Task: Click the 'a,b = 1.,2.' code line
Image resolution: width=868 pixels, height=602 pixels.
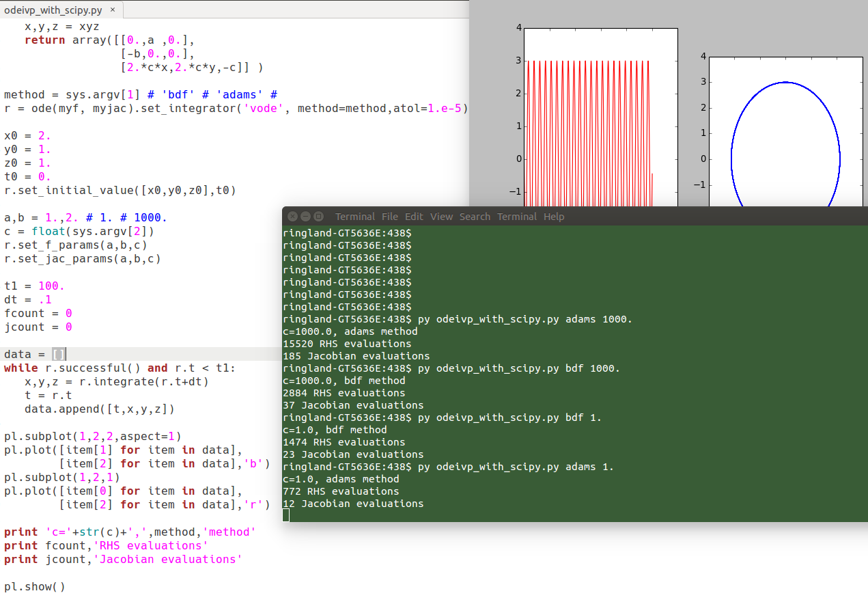Action: pyautogui.click(x=85, y=218)
